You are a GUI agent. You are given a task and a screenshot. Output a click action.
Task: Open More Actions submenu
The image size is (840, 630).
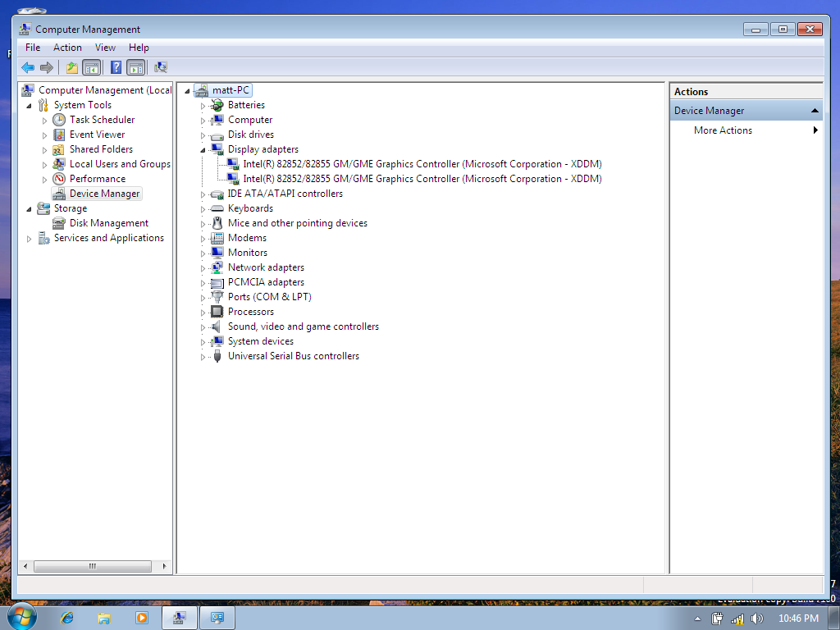(746, 130)
